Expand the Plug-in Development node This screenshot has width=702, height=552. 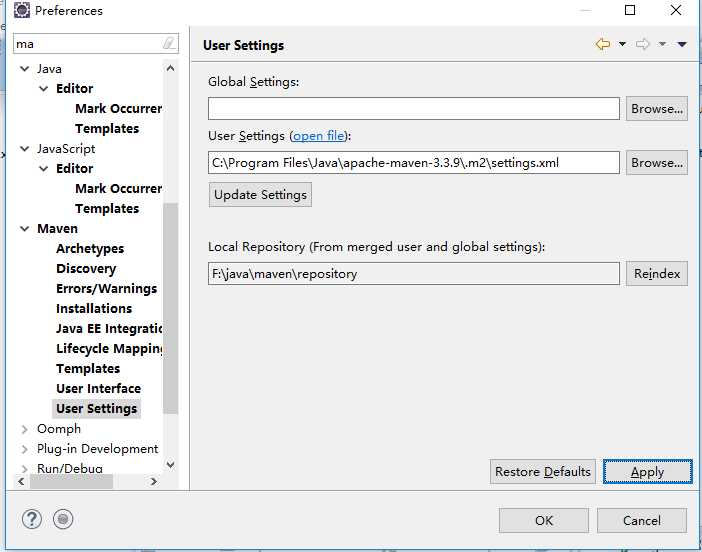(25, 449)
